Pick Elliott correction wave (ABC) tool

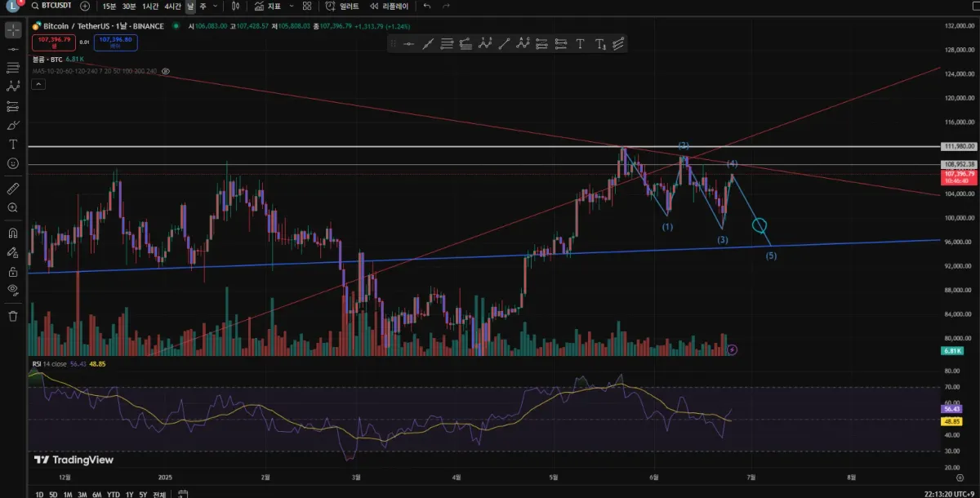pos(523,44)
